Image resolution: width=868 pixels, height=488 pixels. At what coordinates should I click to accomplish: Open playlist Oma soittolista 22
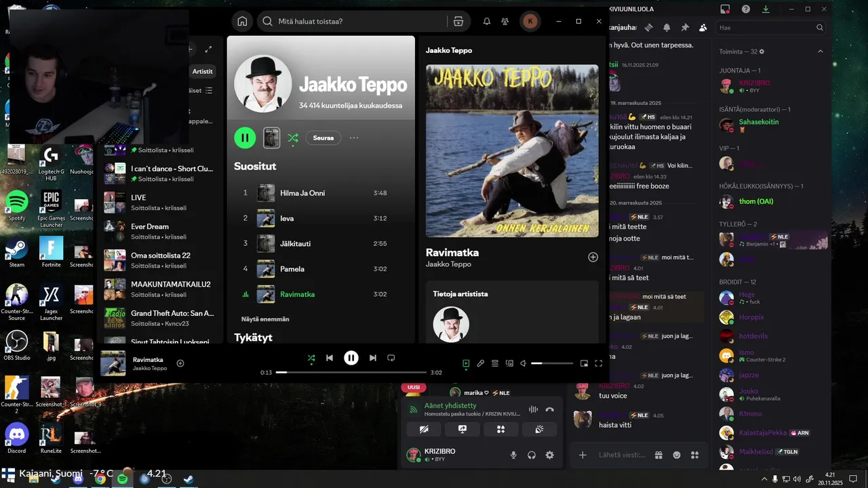(159, 260)
